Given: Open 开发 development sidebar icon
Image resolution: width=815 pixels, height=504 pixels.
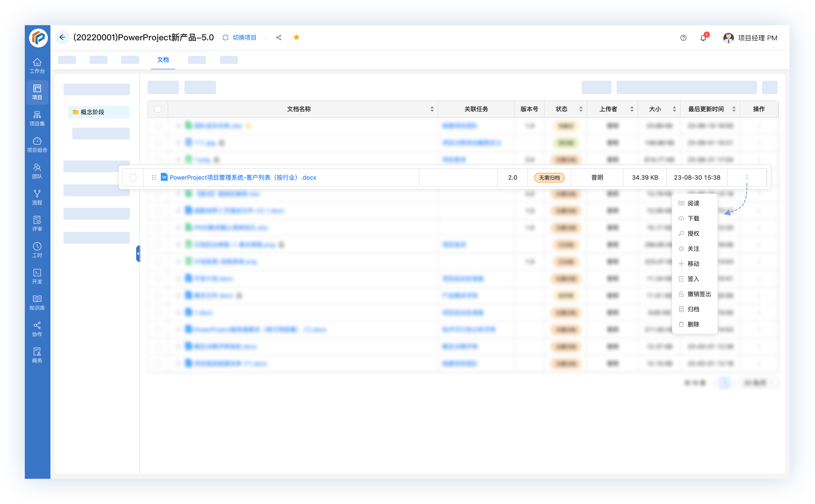Looking at the screenshot, I should pyautogui.click(x=37, y=277).
